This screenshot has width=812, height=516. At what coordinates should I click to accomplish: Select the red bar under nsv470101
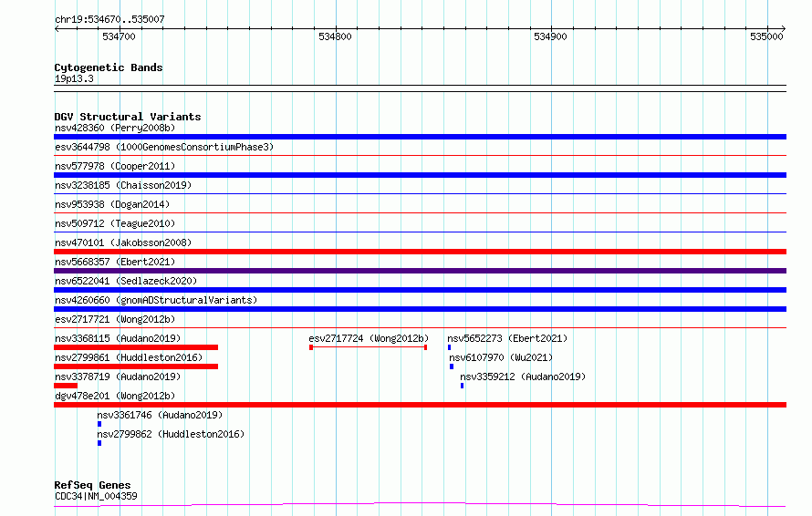420,252
